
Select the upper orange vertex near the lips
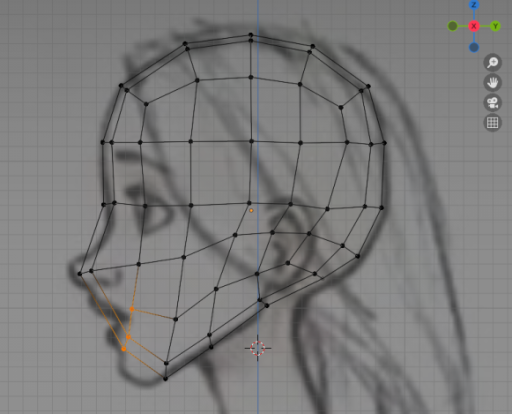point(132,309)
